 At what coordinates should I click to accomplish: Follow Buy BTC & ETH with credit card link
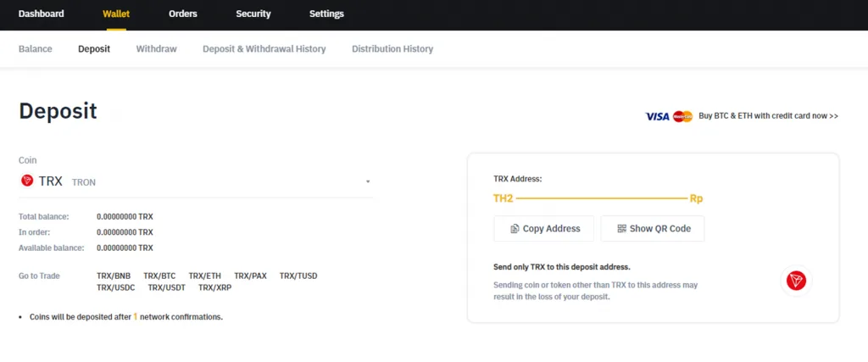768,116
